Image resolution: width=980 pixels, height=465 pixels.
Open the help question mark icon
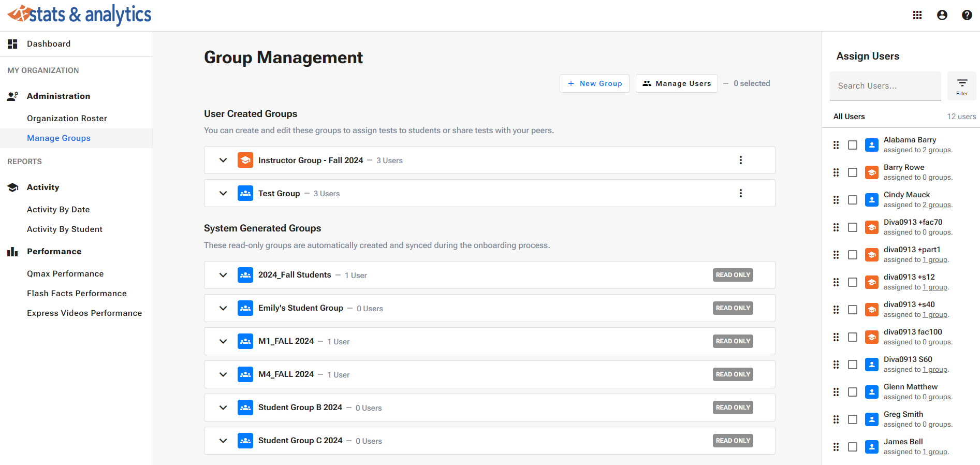click(x=967, y=15)
